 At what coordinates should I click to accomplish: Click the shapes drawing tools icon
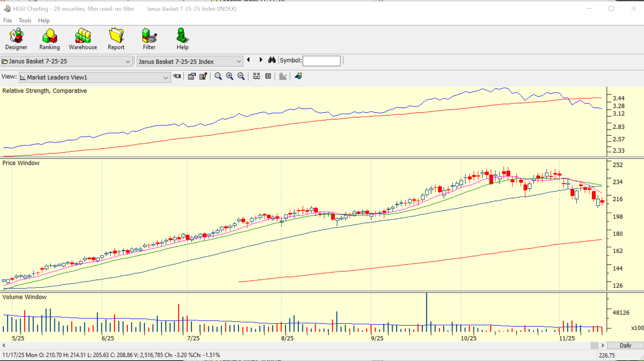point(298,76)
